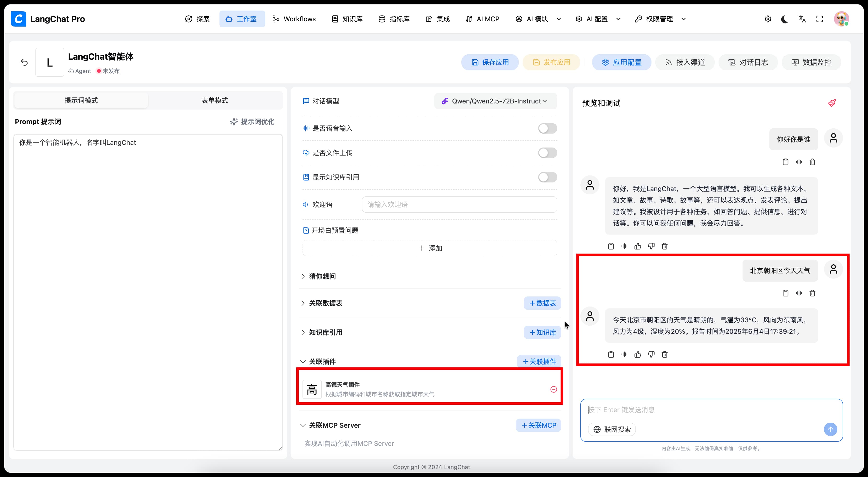This screenshot has width=868, height=477.
Task: Copy the '北京朝阳区今天天气' message
Action: pyautogui.click(x=785, y=293)
